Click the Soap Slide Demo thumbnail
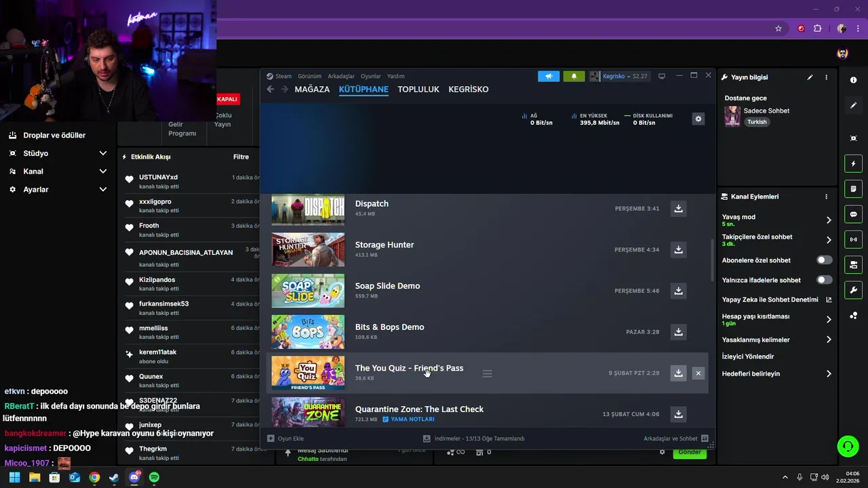 point(308,291)
